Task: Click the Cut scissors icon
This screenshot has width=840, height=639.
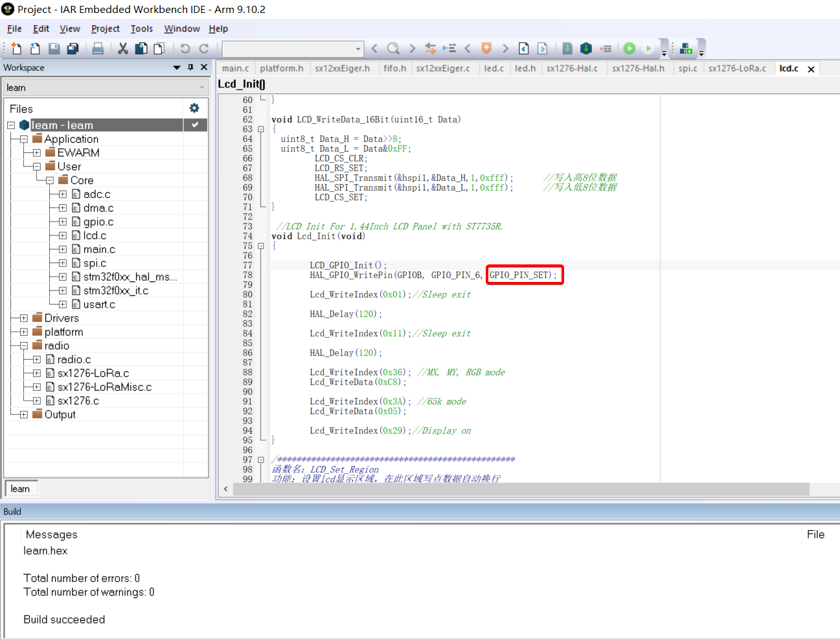Action: (123, 49)
